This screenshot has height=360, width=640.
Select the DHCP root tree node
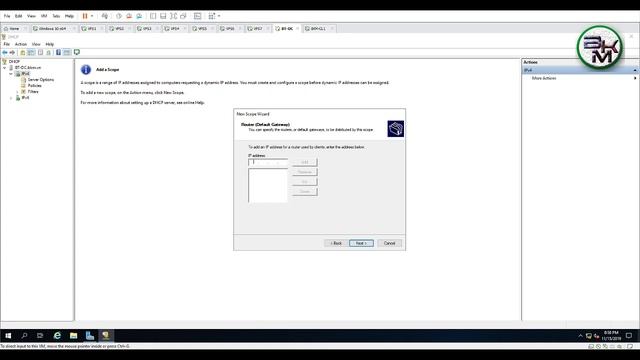click(x=14, y=62)
